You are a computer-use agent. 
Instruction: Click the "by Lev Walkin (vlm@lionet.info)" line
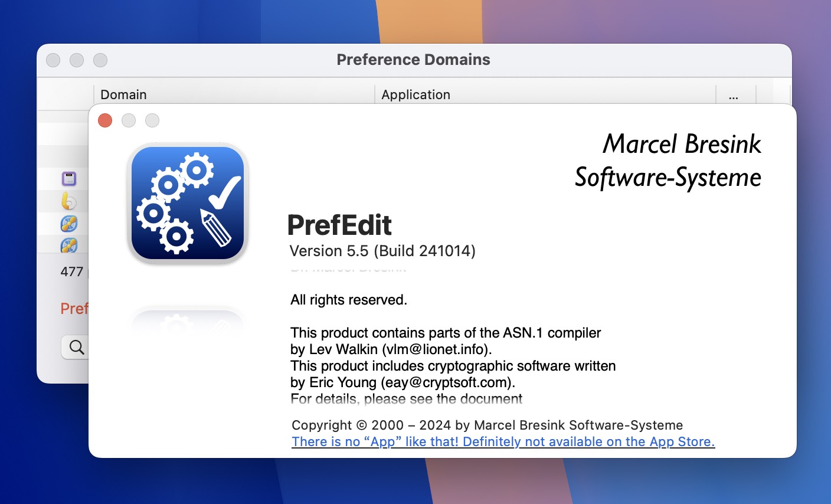[x=391, y=349]
